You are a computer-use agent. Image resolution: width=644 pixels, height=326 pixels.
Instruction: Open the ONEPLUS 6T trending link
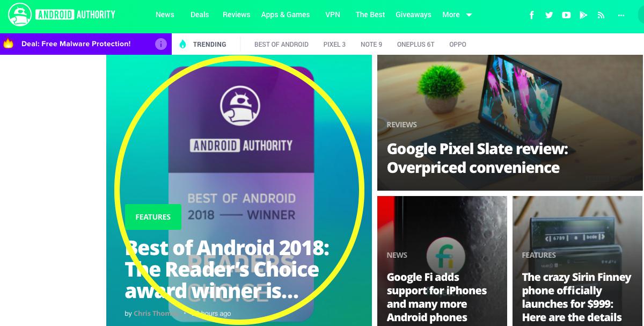tap(416, 44)
